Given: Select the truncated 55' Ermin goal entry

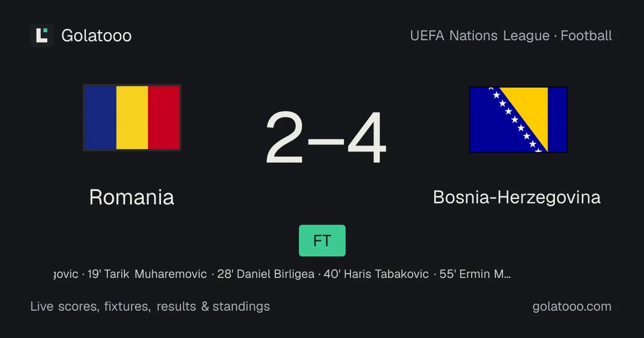Looking at the screenshot, I should pyautogui.click(x=475, y=274).
